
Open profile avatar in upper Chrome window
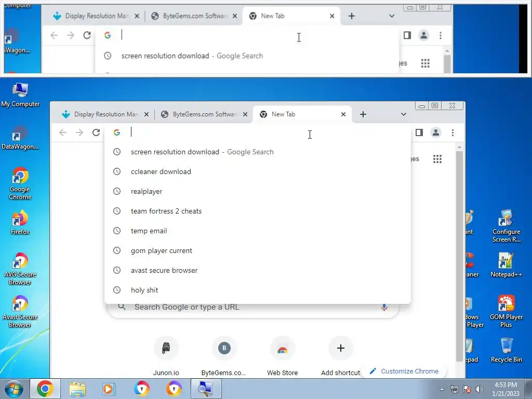coord(424,35)
